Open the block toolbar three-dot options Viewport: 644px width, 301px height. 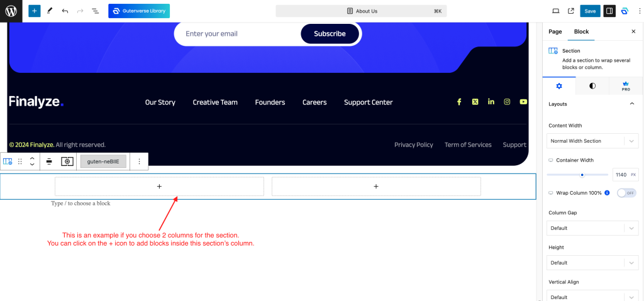coord(140,161)
